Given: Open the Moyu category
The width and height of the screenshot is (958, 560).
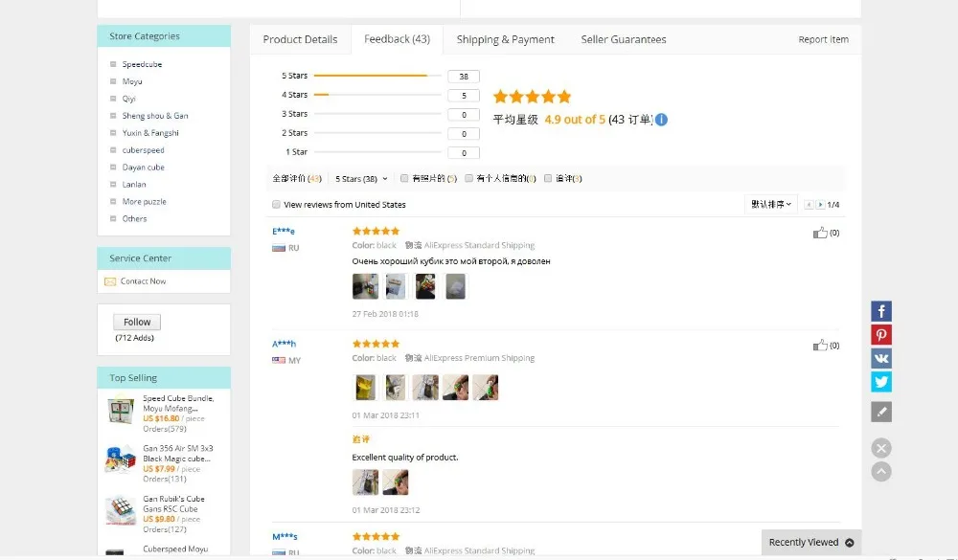Looking at the screenshot, I should click(132, 81).
